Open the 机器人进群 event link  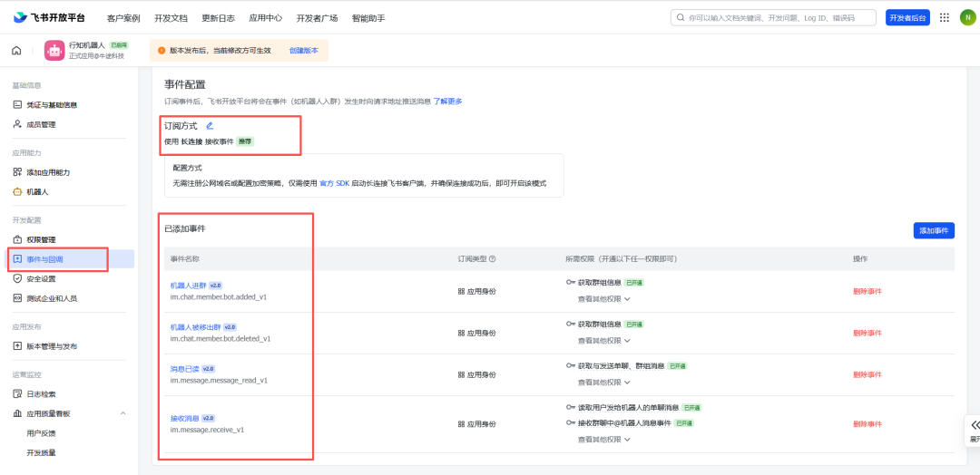(x=188, y=286)
